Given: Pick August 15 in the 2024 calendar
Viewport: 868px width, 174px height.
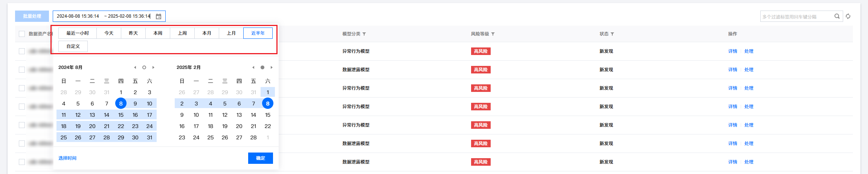Looking at the screenshot, I should click(121, 115).
